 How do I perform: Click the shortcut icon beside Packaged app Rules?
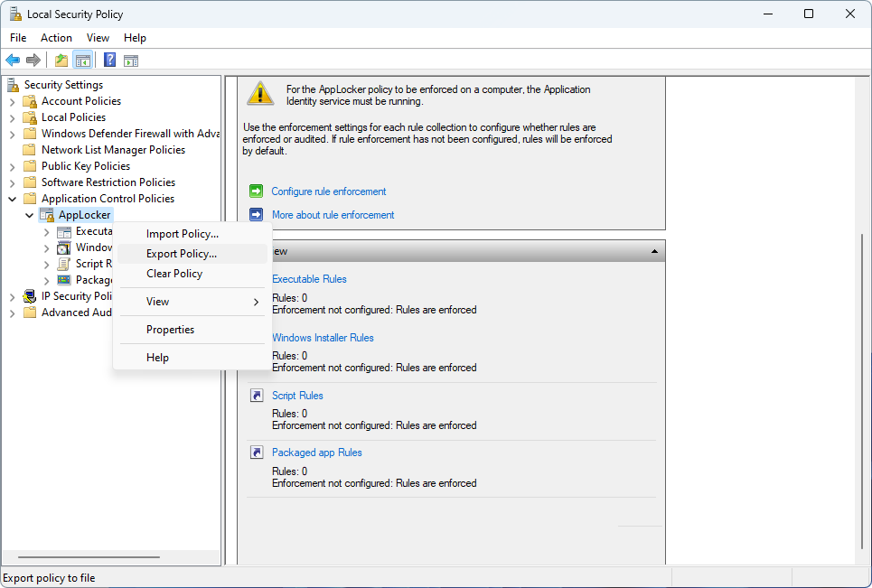(x=257, y=453)
